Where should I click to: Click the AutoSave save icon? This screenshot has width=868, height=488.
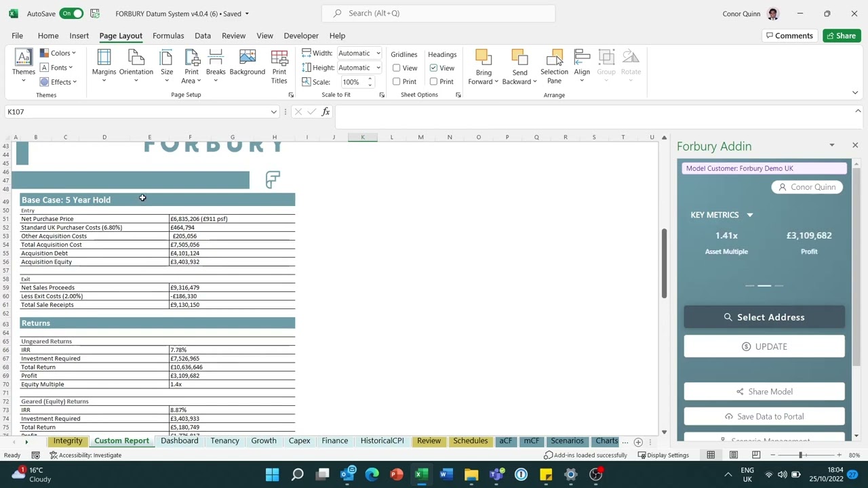[95, 14]
